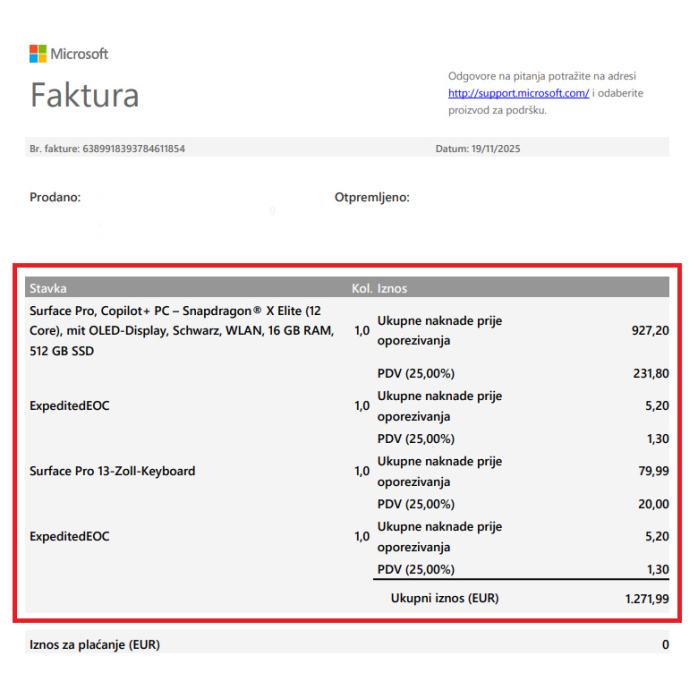Click the 1.271,99 total amount
The width and height of the screenshot is (698, 690).
(x=641, y=599)
